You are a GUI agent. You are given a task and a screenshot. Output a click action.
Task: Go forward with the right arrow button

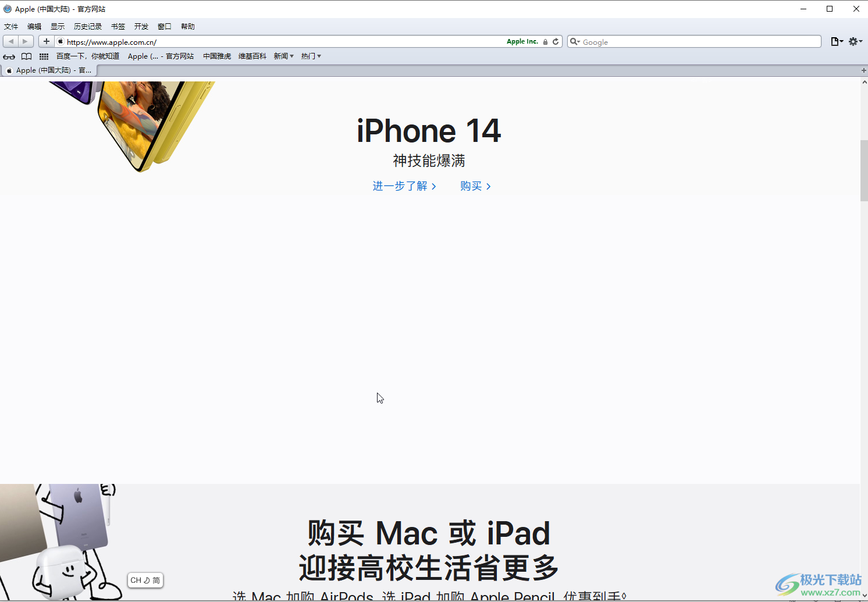(26, 41)
